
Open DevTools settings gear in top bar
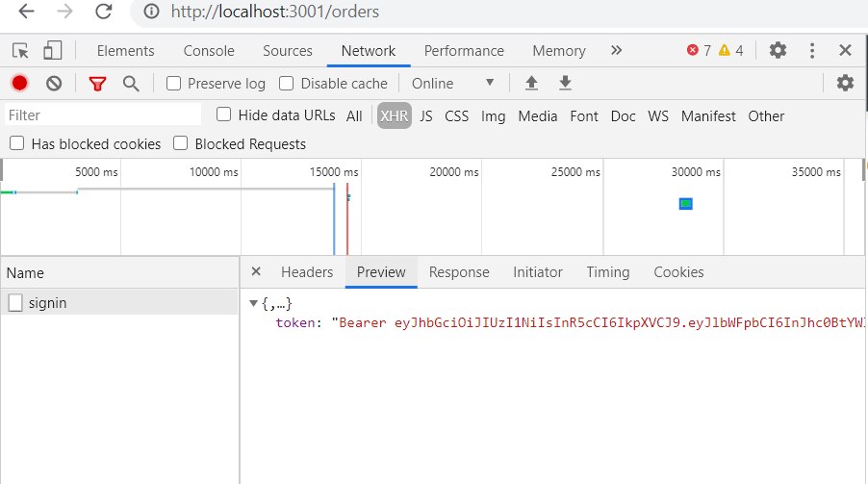coord(778,50)
